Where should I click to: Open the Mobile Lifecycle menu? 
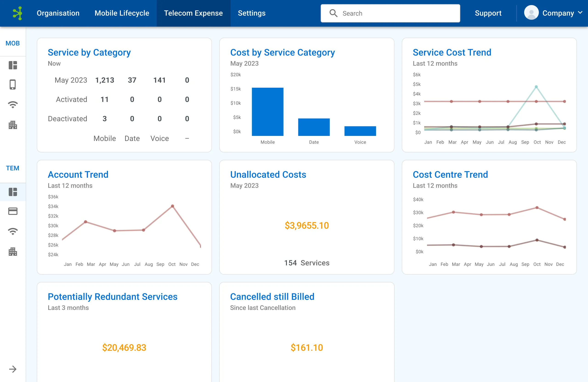tap(122, 13)
